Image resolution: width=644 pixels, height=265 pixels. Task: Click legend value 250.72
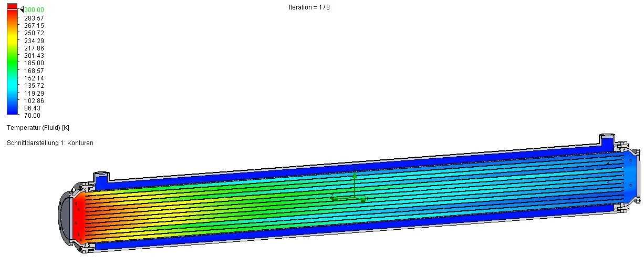coord(34,33)
